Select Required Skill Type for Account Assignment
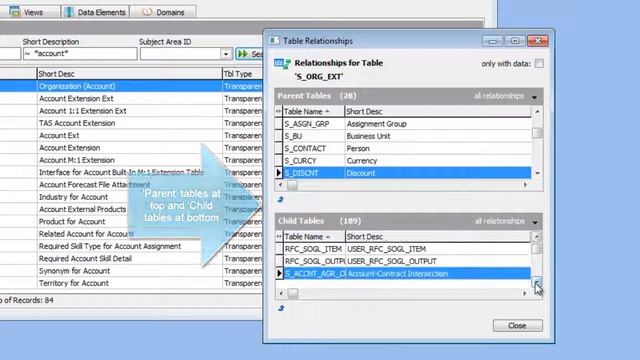640x360 pixels. pos(131,246)
